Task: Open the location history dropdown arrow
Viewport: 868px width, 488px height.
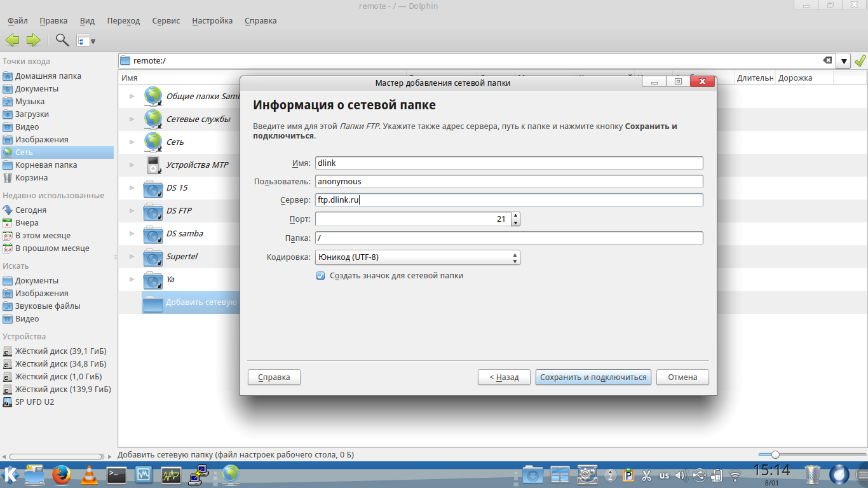Action: [x=844, y=61]
